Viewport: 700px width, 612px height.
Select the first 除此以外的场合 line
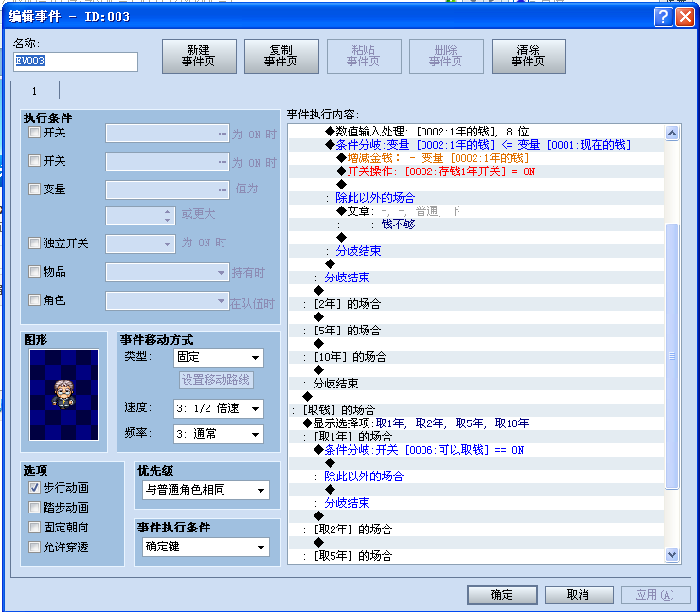click(x=476, y=198)
